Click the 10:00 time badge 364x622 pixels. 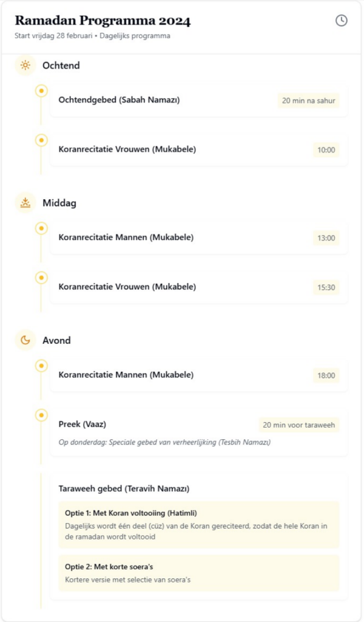[326, 150]
